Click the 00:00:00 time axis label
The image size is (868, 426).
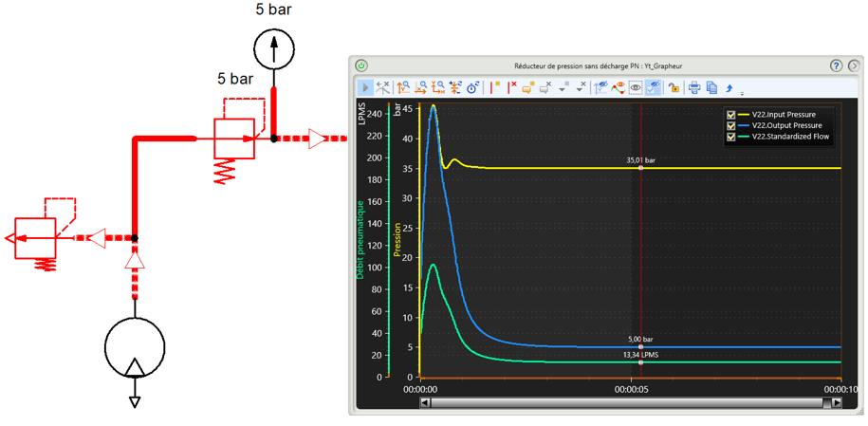point(420,389)
